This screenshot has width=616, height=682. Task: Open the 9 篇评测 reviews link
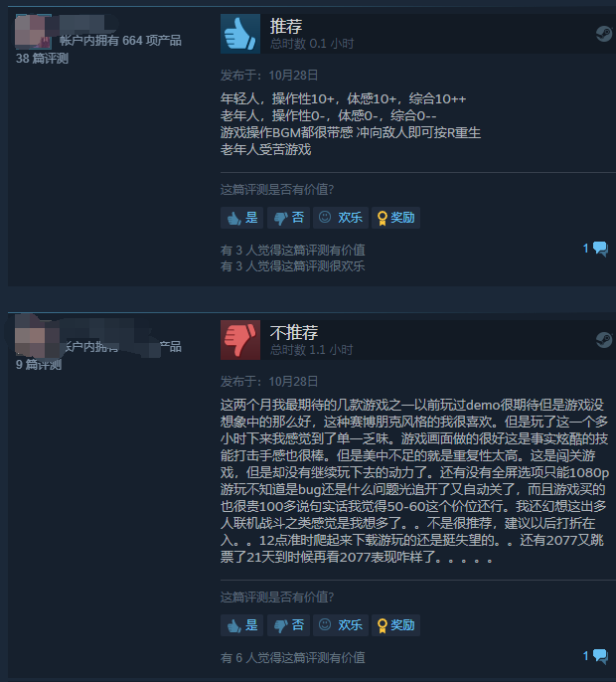coord(39,365)
